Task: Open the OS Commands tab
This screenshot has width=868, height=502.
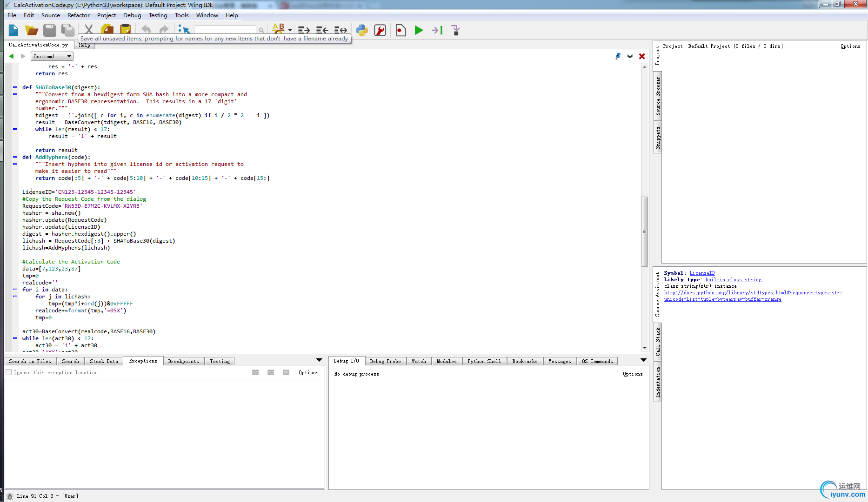Action: [598, 361]
